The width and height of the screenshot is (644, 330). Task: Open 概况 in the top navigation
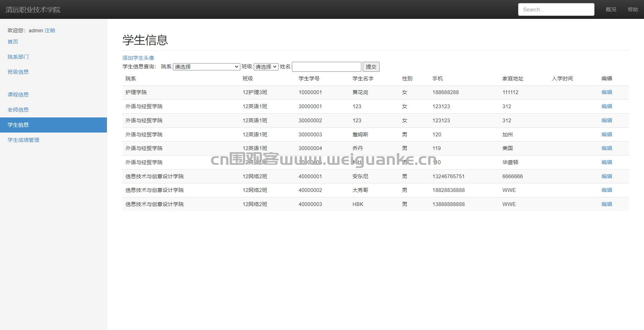[611, 10]
